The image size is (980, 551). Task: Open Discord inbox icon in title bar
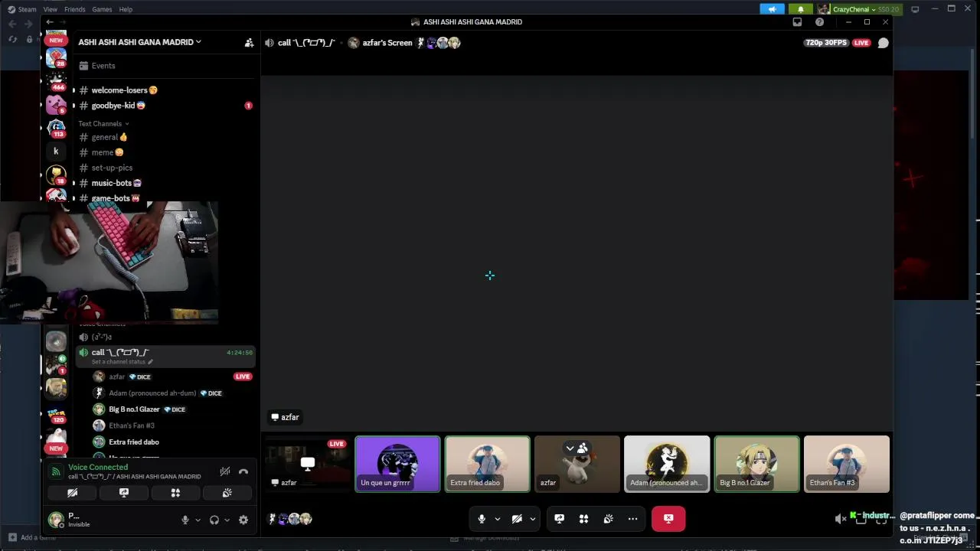pyautogui.click(x=797, y=22)
